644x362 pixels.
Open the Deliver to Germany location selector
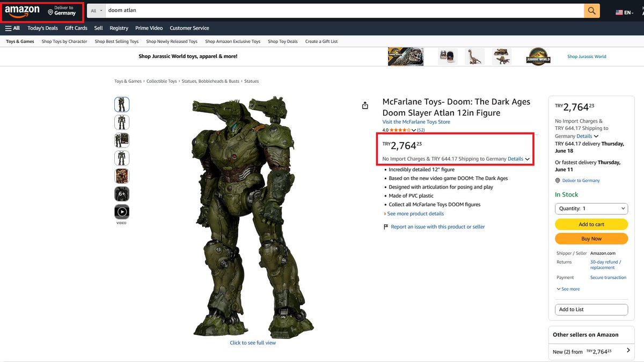62,11
